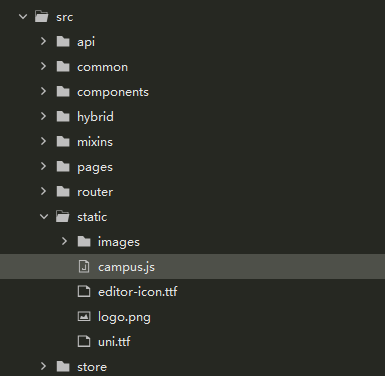Select the mixins folder label
Screen dimensions: 385x376
(95, 142)
